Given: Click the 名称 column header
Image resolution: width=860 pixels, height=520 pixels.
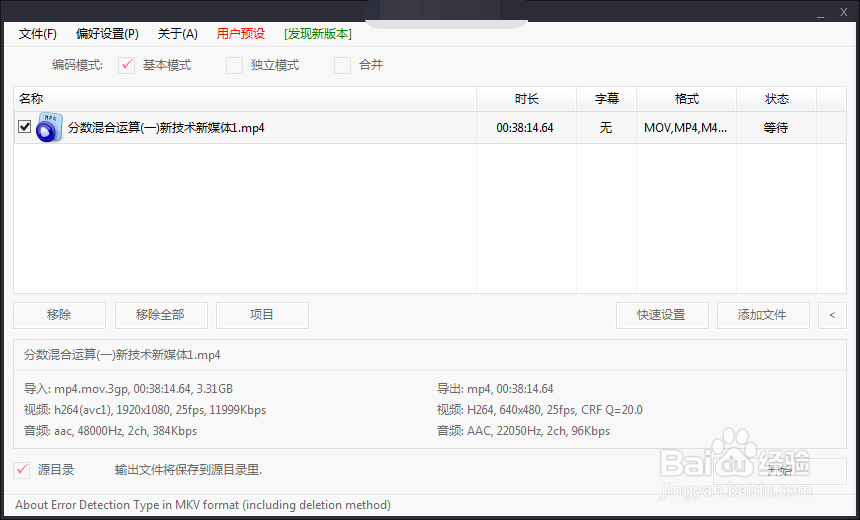Looking at the screenshot, I should pos(245,99).
